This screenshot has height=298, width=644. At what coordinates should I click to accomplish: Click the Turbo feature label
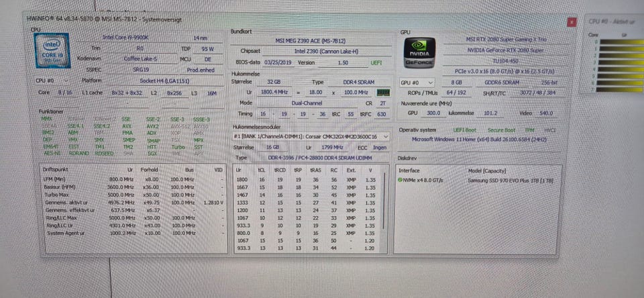(178, 147)
